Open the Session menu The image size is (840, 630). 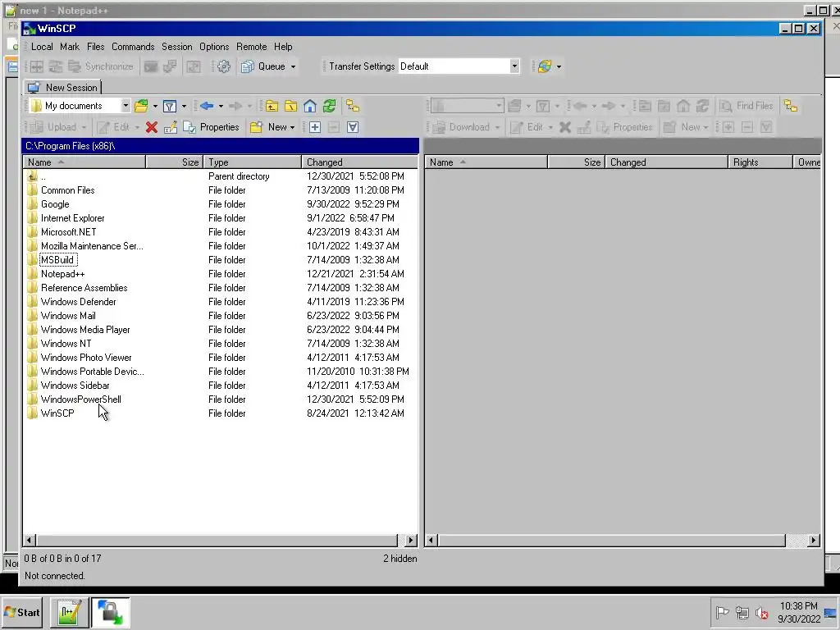point(177,47)
